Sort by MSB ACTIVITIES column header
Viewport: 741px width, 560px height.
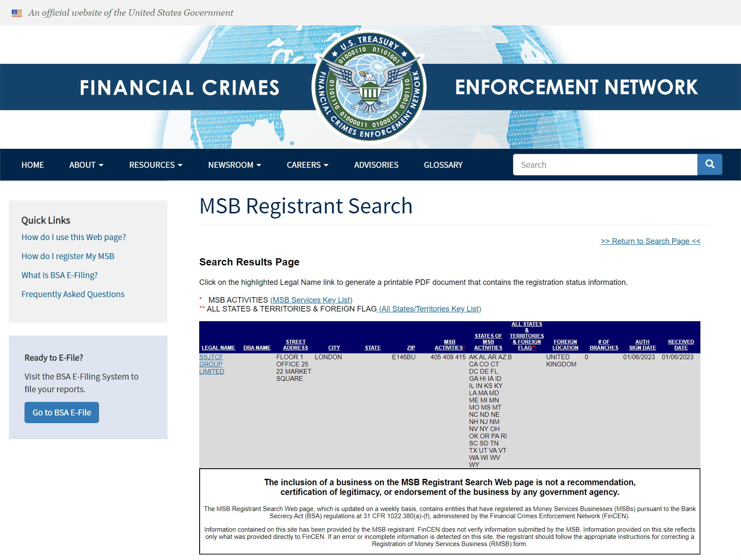(x=450, y=345)
